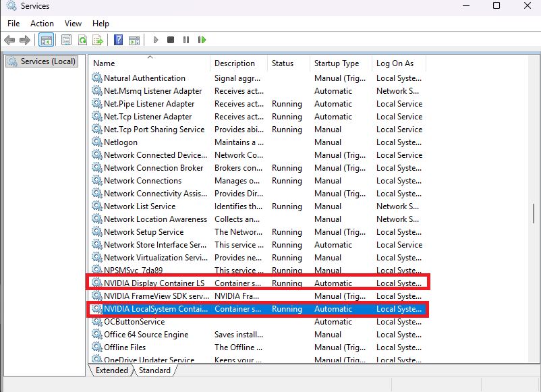This screenshot has height=392, width=541.
Task: Click the Start Service play icon
Action: pos(156,40)
